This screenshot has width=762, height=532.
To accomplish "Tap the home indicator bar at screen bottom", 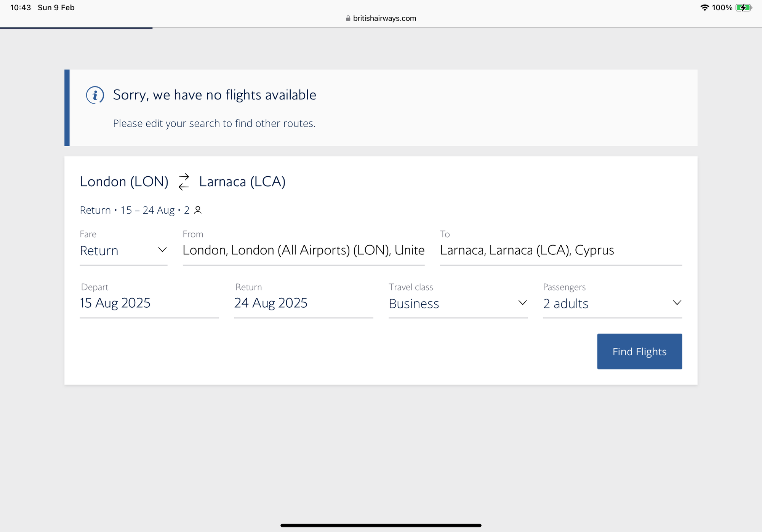I will tap(381, 526).
